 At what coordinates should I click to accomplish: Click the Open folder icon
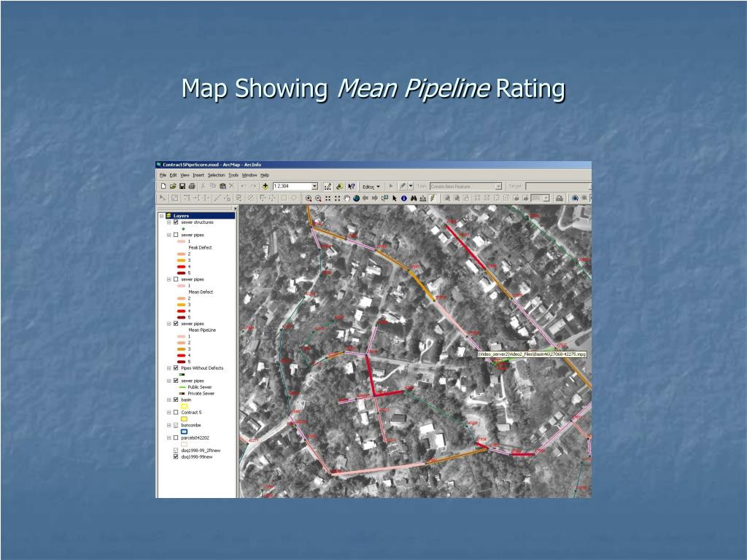[x=173, y=186]
